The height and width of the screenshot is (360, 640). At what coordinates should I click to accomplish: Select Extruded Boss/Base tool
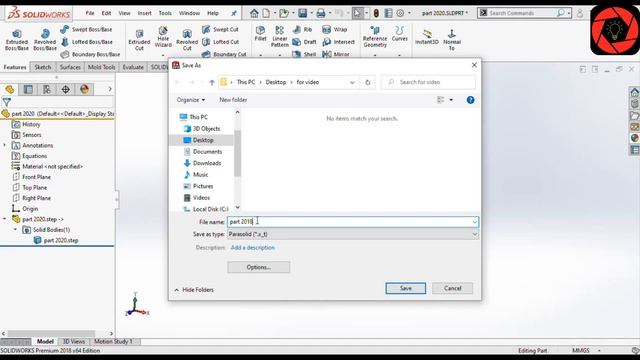pos(17,39)
